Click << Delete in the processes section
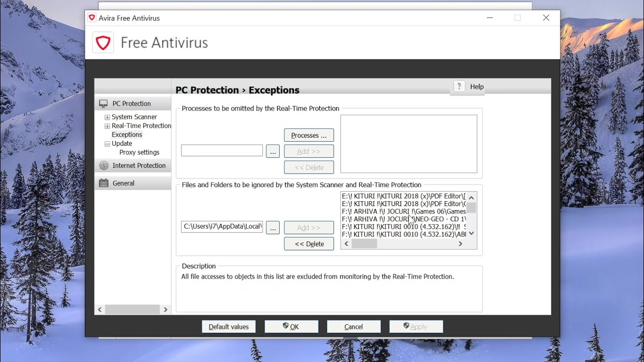The width and height of the screenshot is (644, 362). point(309,167)
